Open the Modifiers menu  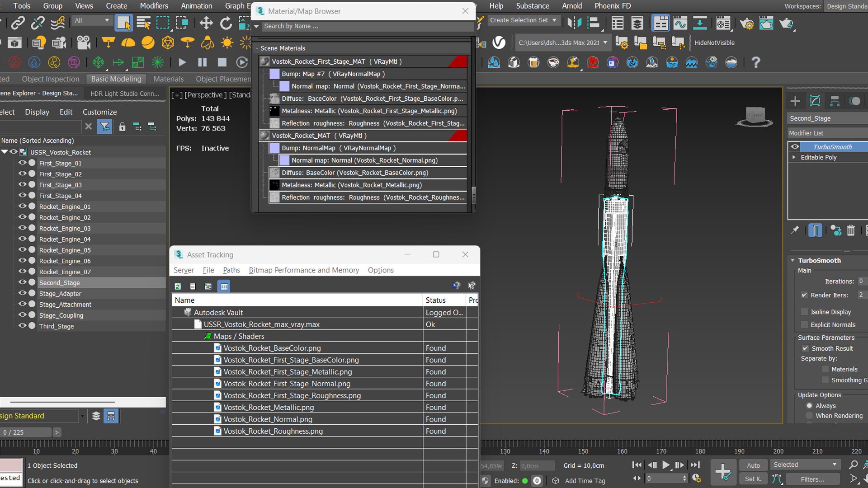pyautogui.click(x=154, y=6)
